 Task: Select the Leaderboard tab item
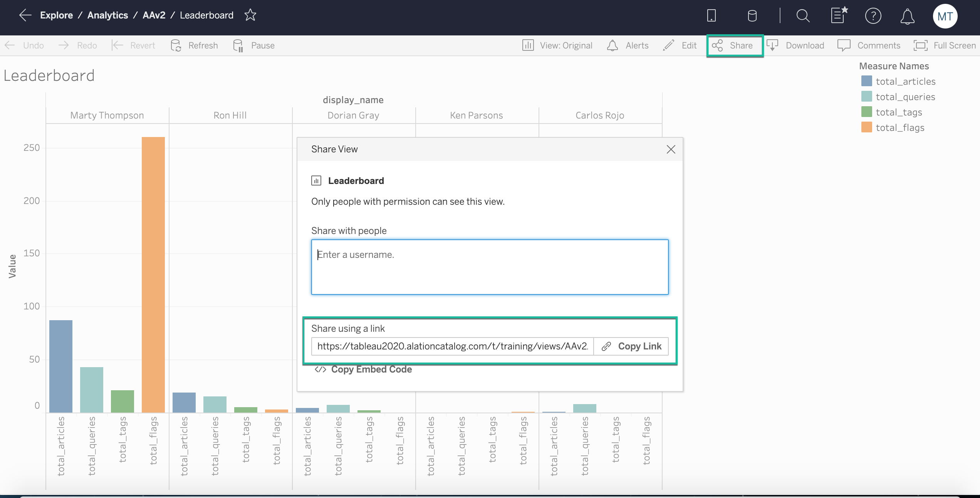coord(206,15)
